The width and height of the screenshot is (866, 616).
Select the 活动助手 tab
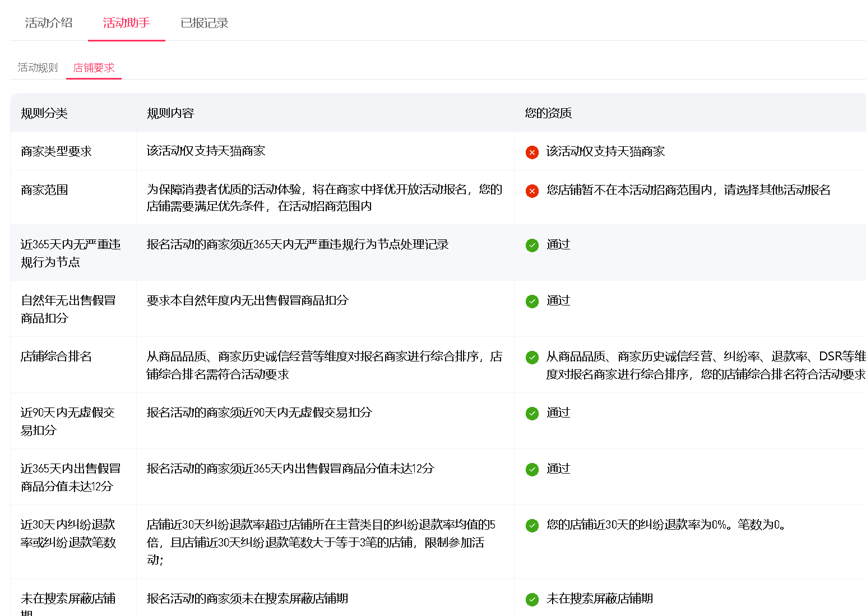pyautogui.click(x=127, y=23)
